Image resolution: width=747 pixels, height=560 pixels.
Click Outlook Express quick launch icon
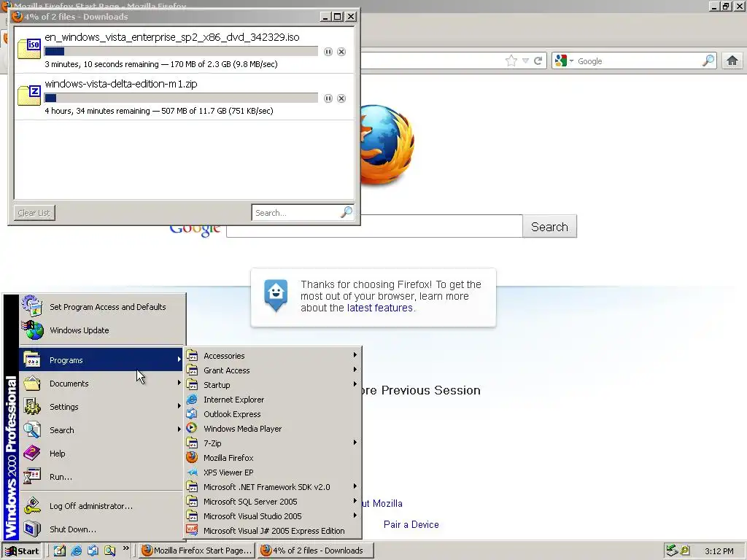coord(93,551)
